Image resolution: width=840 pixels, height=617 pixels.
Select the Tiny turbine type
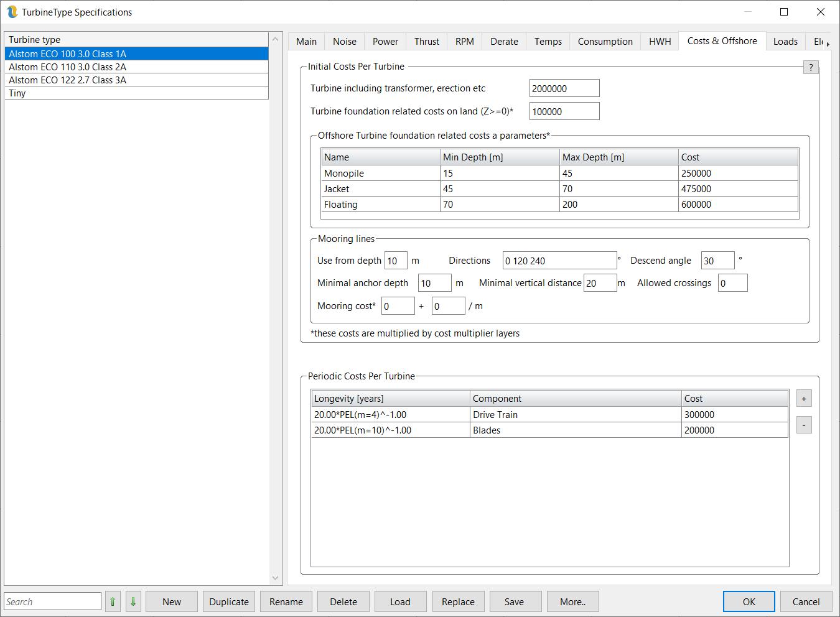tap(17, 93)
